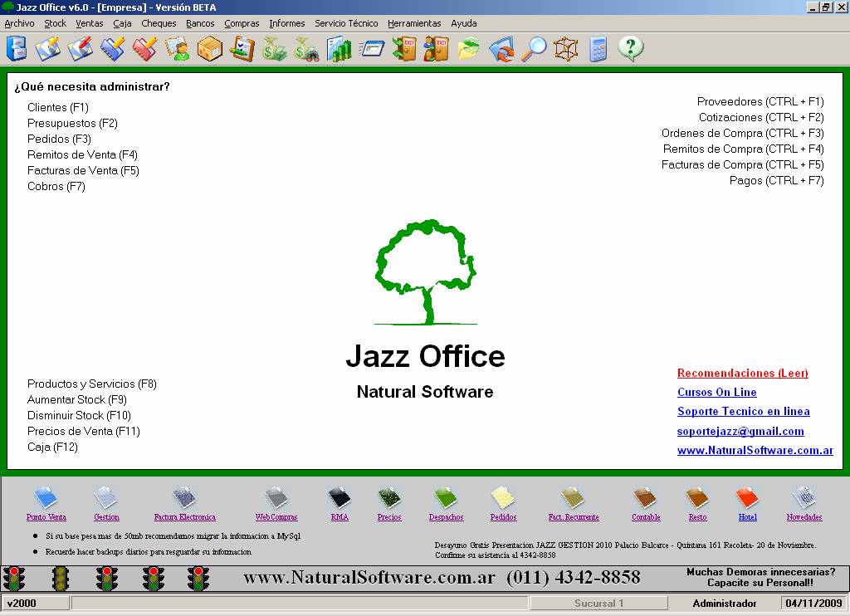Click the Factura Electronica link
Screen dimensions: 850x616
coord(185,517)
